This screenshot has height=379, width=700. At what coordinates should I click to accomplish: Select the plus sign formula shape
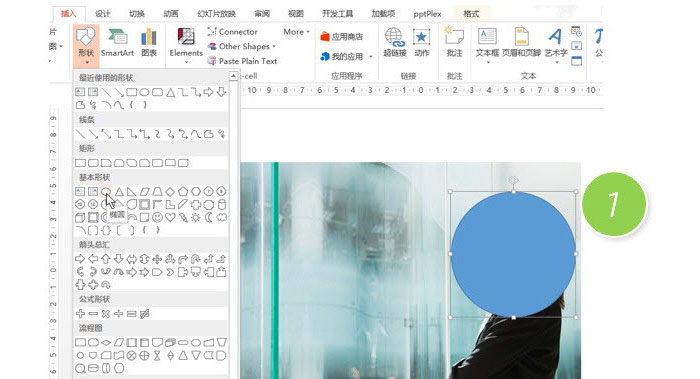80,314
